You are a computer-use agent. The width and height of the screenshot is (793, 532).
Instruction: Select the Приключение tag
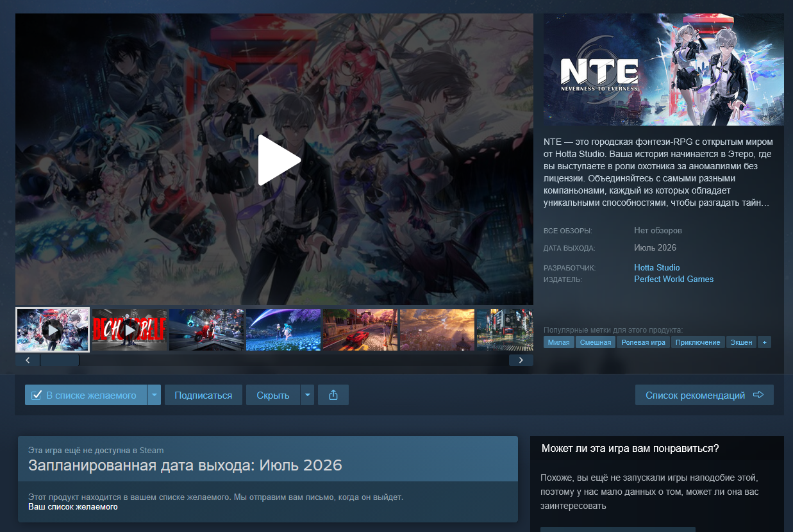coord(697,342)
